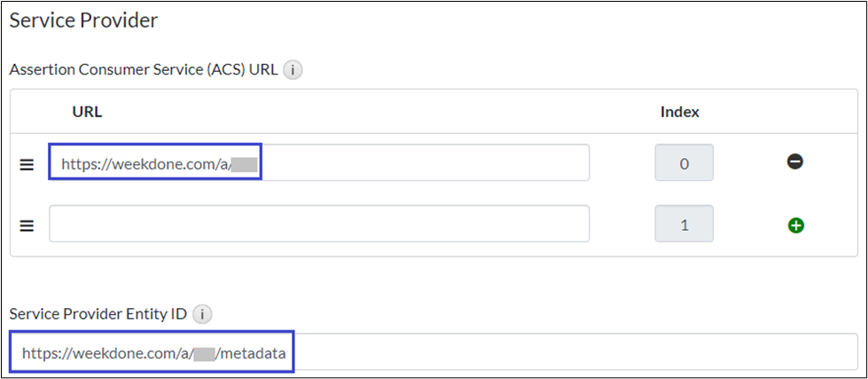Select the Index box showing 1
This screenshot has height=379, width=868.
[x=684, y=225]
